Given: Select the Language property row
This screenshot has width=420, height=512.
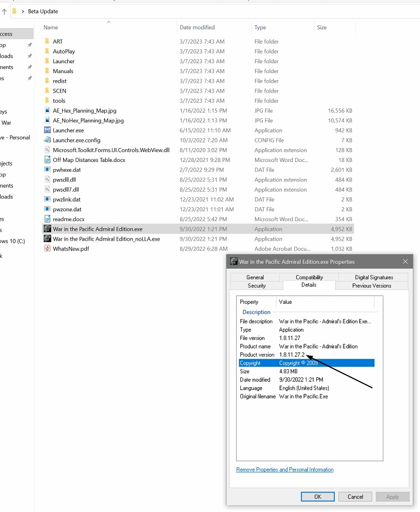Looking at the screenshot, I should pyautogui.click(x=307, y=388).
